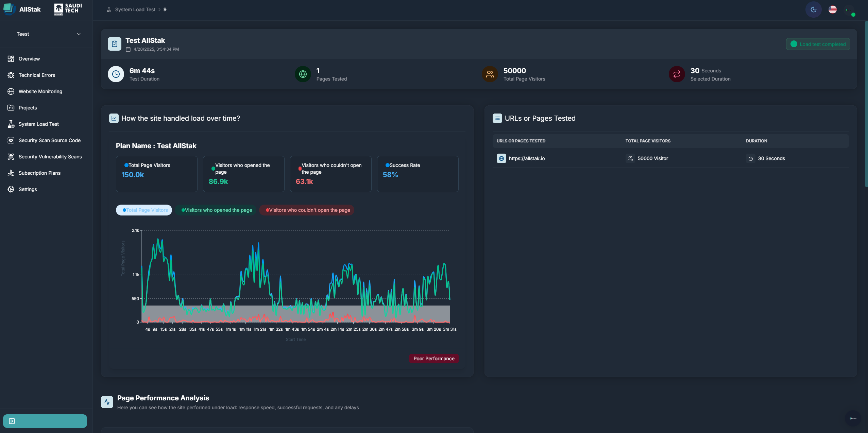
Task: Click TOTAL PAGE VISITORS column header
Action: tap(648, 141)
